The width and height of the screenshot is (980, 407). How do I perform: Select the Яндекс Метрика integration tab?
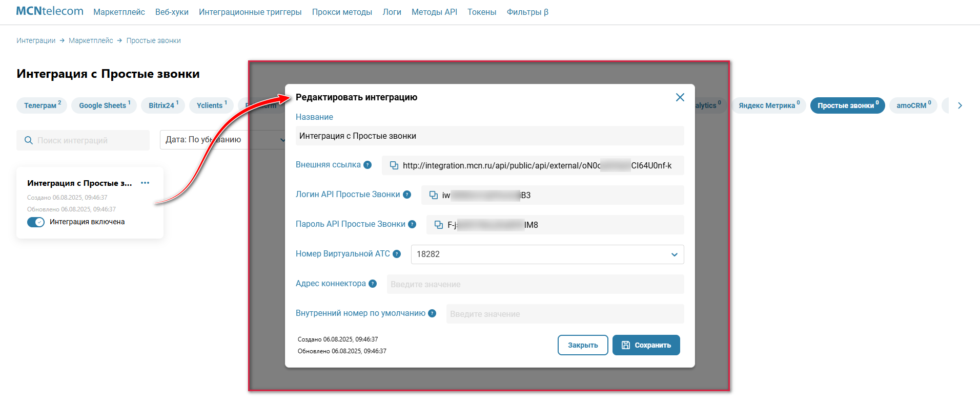tap(769, 105)
